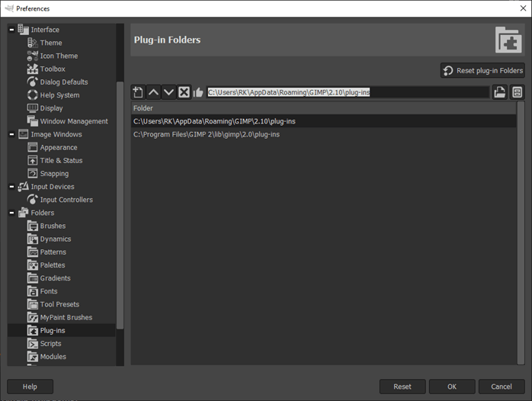Click the Patterns folder icon
The height and width of the screenshot is (401, 532).
[x=33, y=252]
